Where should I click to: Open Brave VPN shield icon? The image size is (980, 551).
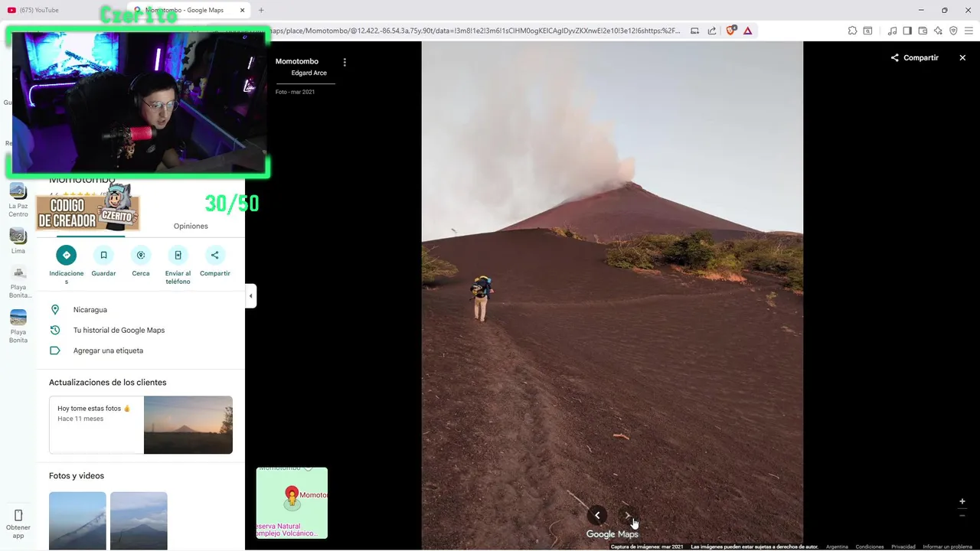pyautogui.click(x=953, y=31)
